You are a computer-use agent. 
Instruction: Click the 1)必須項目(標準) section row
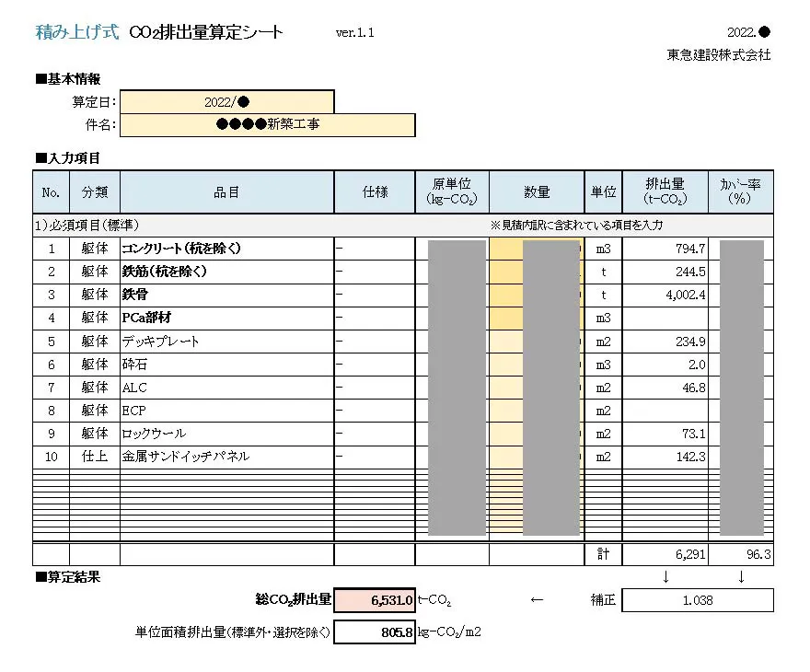pyautogui.click(x=403, y=226)
